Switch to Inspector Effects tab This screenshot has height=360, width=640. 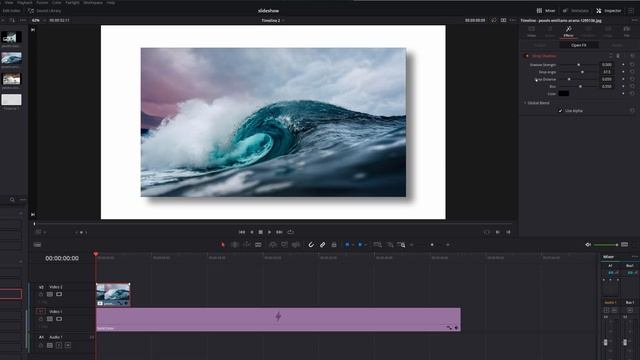pyautogui.click(x=568, y=31)
